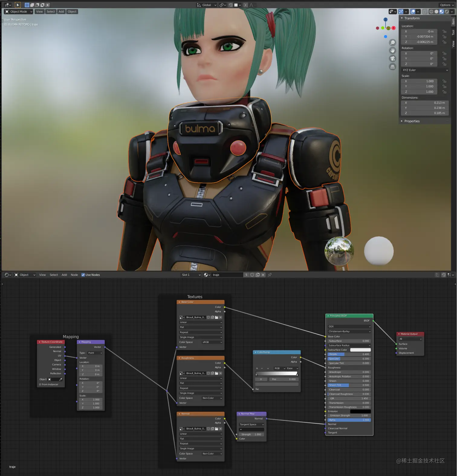Open the pivot point menu icon

pyautogui.click(x=223, y=5)
